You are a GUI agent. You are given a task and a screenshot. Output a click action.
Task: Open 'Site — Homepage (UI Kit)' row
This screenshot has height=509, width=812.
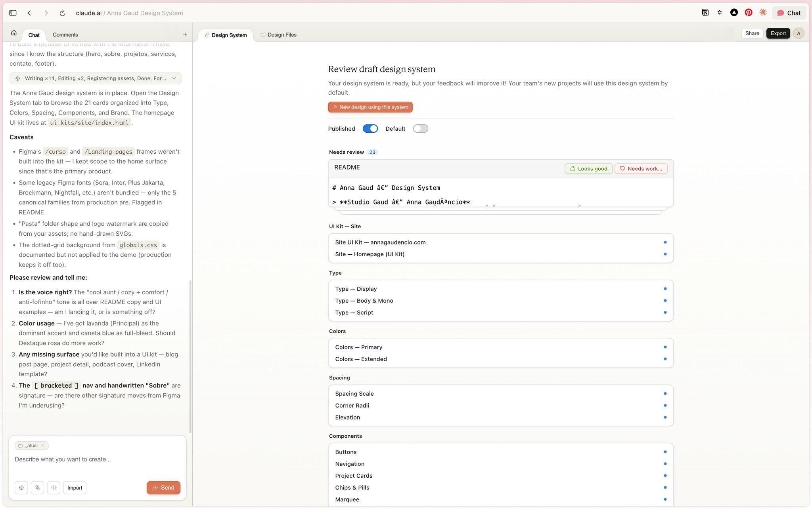point(500,254)
